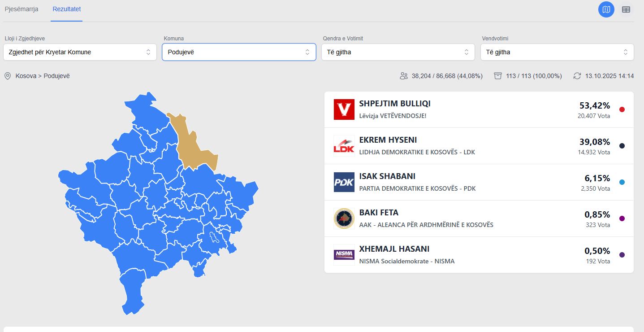Screen dimensions: 644x332
Task: Switch to the Pjesëmarrja tab
Action: coord(22,9)
